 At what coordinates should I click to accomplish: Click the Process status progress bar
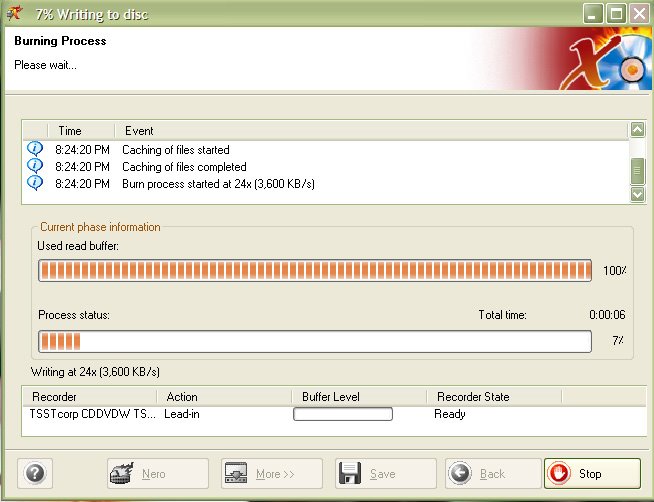[315, 341]
